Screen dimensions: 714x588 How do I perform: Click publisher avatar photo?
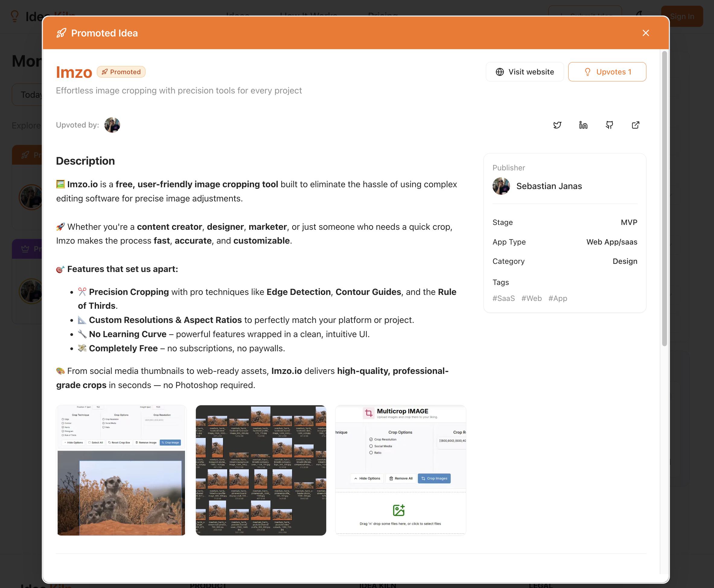point(501,186)
